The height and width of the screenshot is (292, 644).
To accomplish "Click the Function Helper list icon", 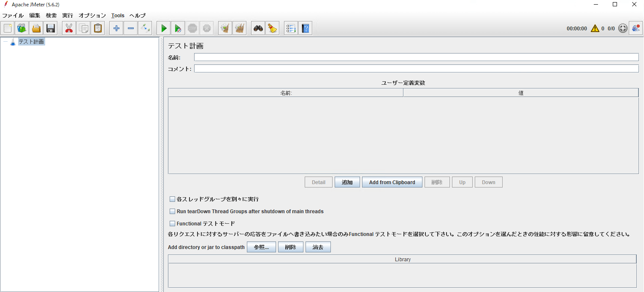I will 291,28.
